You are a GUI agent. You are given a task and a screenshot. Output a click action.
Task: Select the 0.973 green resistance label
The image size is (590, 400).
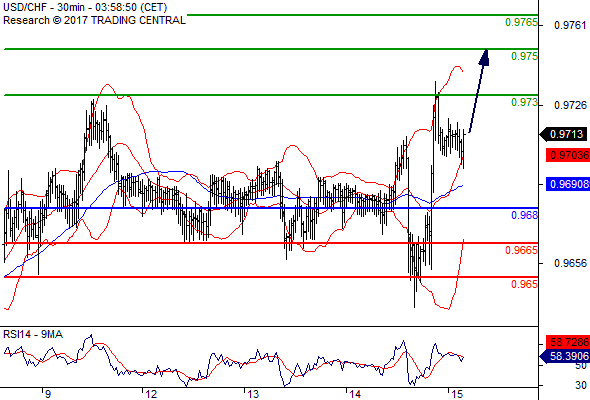click(x=524, y=102)
